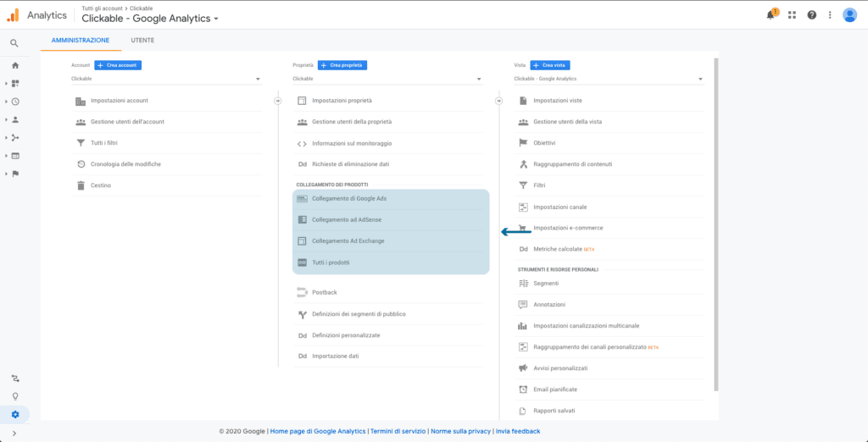Open Norme sulla privacy footer link
The image size is (868, 442).
click(x=460, y=431)
